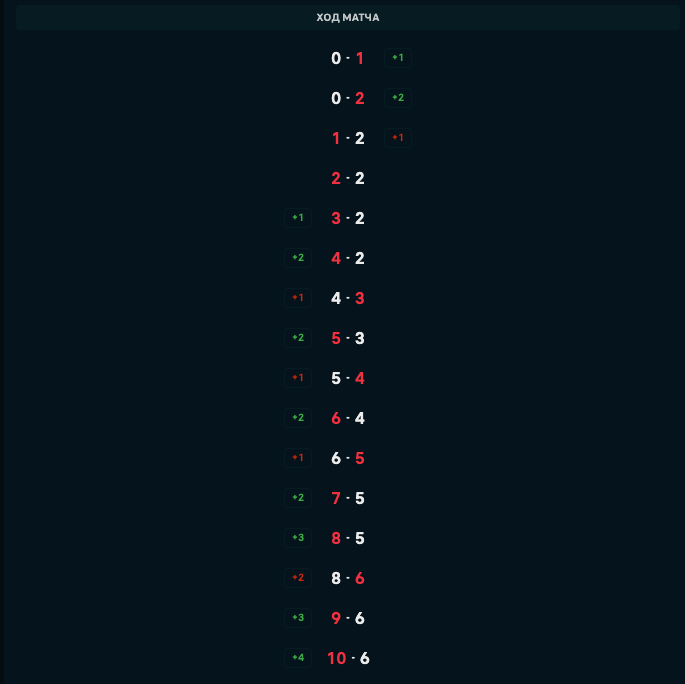Click the +3 badge beside score 8 - 5
The height and width of the screenshot is (684, 685).
click(x=298, y=538)
